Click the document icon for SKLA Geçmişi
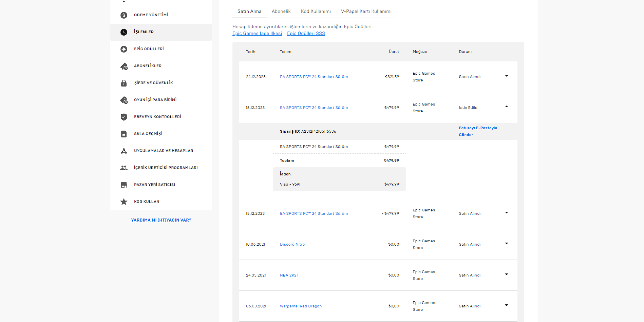644x322 pixels. coord(124,134)
